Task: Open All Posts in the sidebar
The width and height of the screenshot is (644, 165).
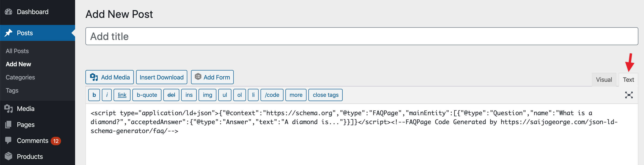Action: [x=17, y=51]
